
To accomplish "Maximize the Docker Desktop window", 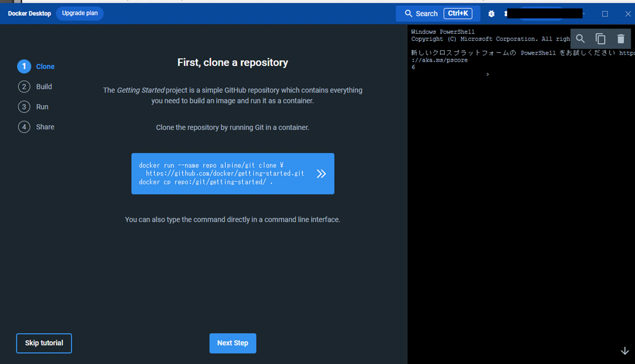I will [605, 14].
